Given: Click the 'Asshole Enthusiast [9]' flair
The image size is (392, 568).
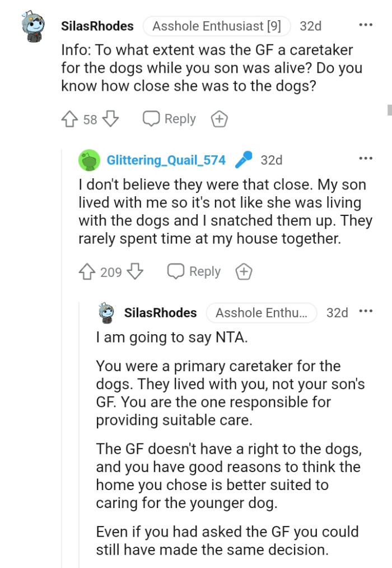Looking at the screenshot, I should click(216, 26).
